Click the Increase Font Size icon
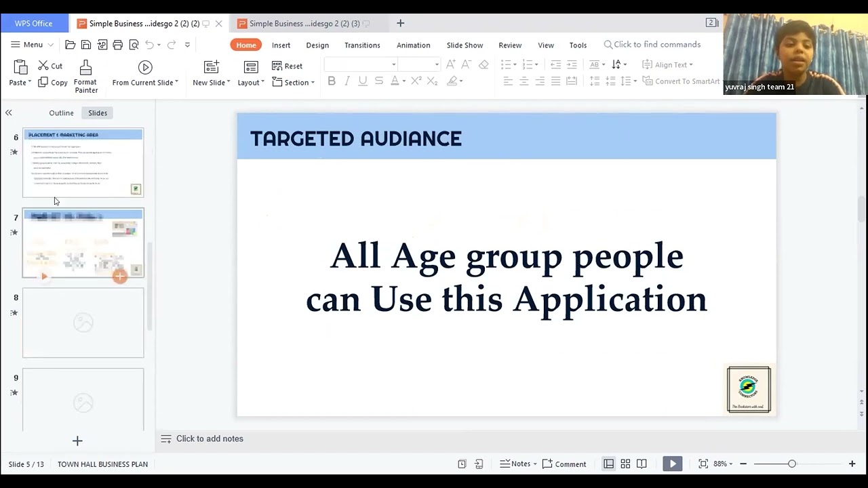Image resolution: width=868 pixels, height=488 pixels. [450, 64]
